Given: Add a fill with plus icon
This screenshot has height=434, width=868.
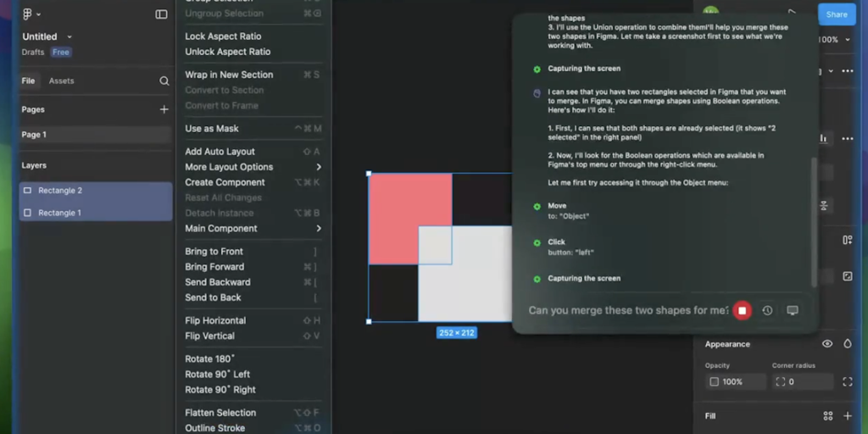Looking at the screenshot, I should [x=848, y=415].
